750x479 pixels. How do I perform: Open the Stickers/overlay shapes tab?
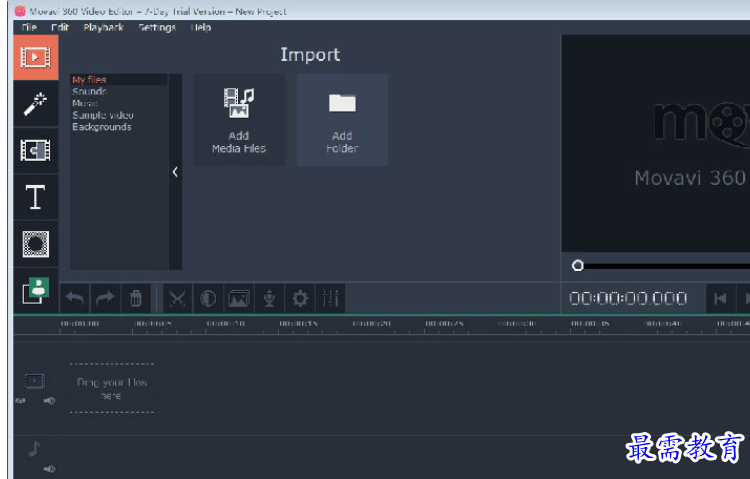pos(35,244)
